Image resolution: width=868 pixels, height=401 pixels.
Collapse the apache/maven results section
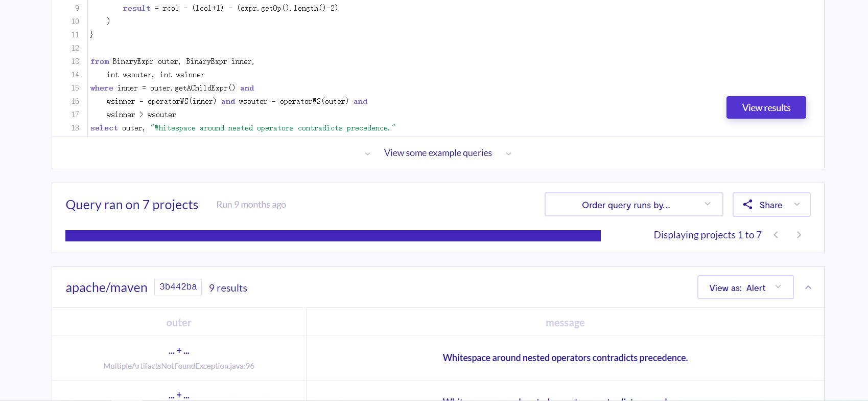pyautogui.click(x=808, y=287)
